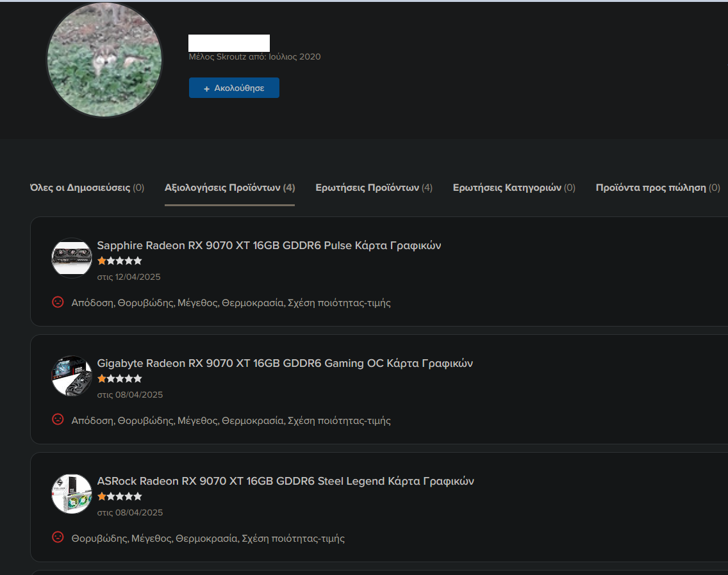Click the plus icon in the Ακολούθησε button

point(206,88)
